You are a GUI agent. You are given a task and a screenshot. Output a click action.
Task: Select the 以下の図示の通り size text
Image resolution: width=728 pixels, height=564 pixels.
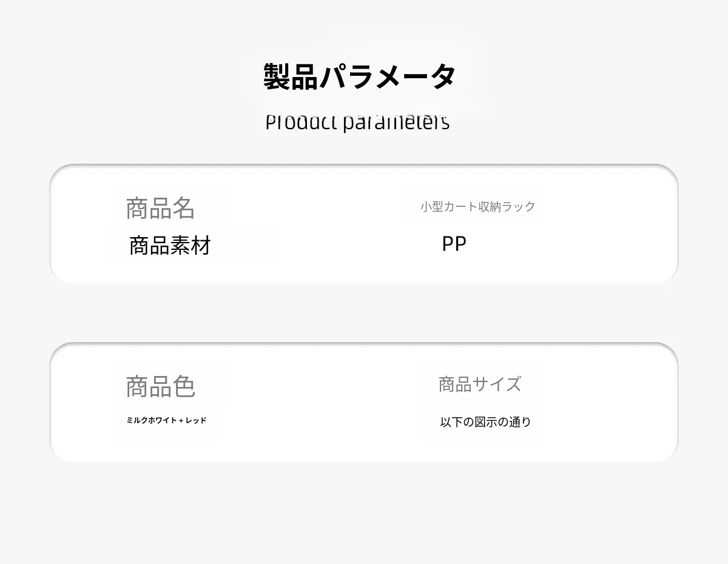coord(485,422)
